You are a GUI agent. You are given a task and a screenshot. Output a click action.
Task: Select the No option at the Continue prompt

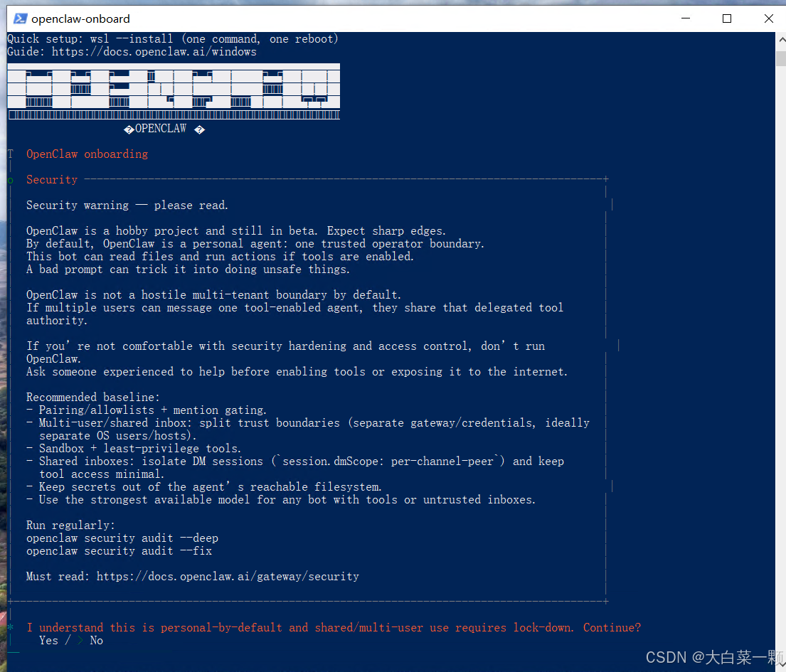[96, 641]
